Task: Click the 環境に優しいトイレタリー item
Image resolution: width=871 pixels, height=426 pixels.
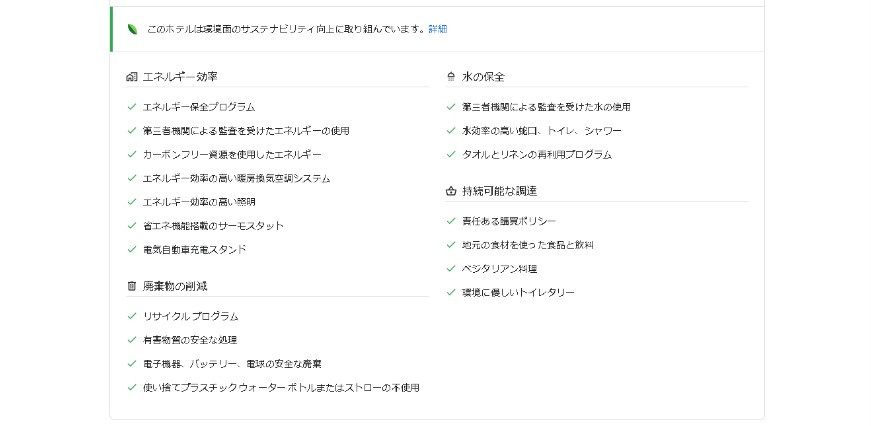Action: point(518,293)
